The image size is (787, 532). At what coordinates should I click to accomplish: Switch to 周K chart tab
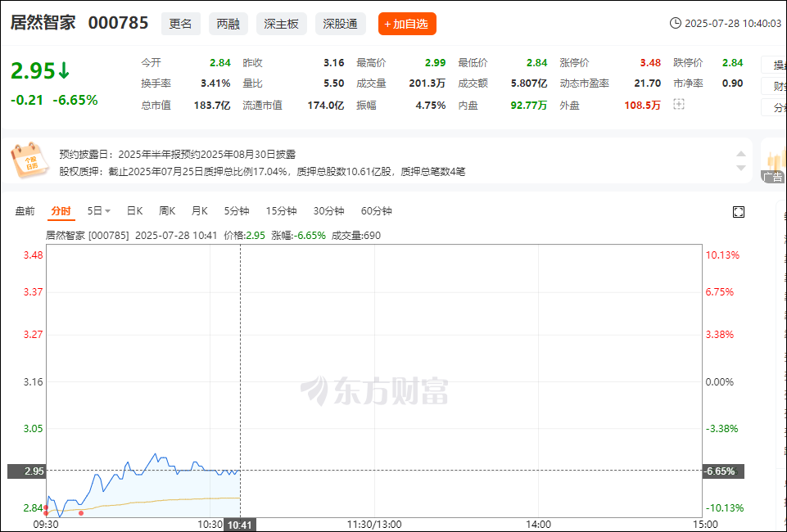click(x=167, y=211)
